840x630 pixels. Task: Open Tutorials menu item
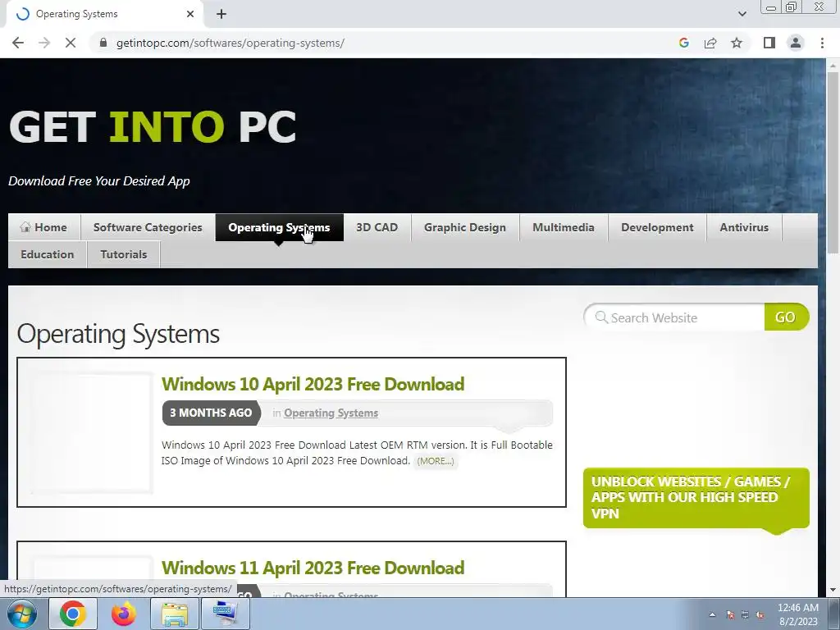124,254
